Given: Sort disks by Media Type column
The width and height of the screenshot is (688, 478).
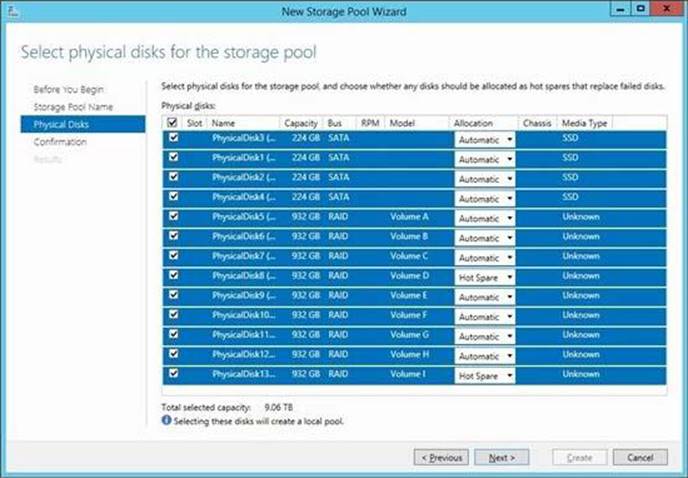Looking at the screenshot, I should click(x=584, y=123).
